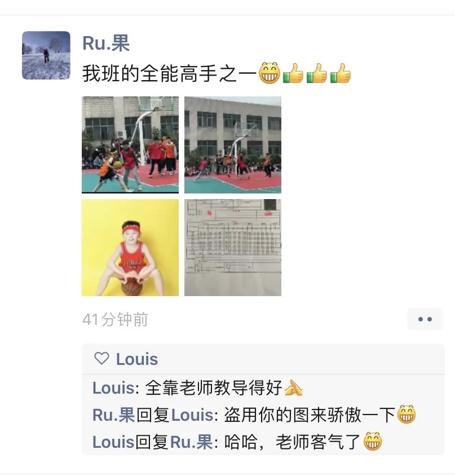455x476 pixels.
Task: Open Louis's name in the likes row
Action: pyautogui.click(x=137, y=359)
